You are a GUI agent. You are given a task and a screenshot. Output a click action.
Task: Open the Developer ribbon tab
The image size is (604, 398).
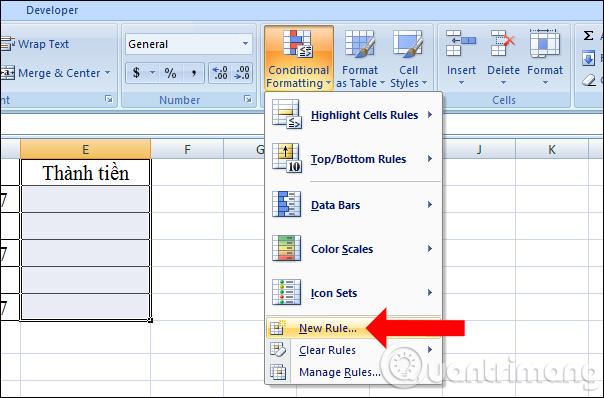click(x=52, y=10)
